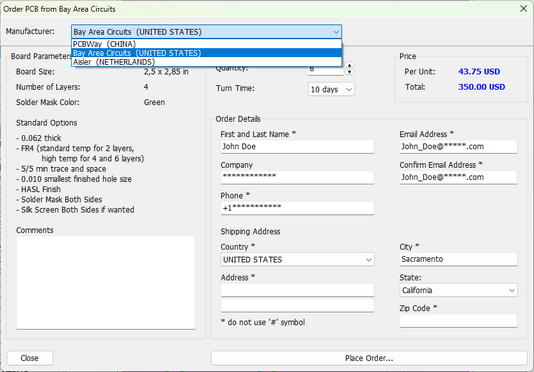The height and width of the screenshot is (372, 534).
Task: Pick Aisler (NETHERLANDS) manufacturer
Action: (x=206, y=62)
